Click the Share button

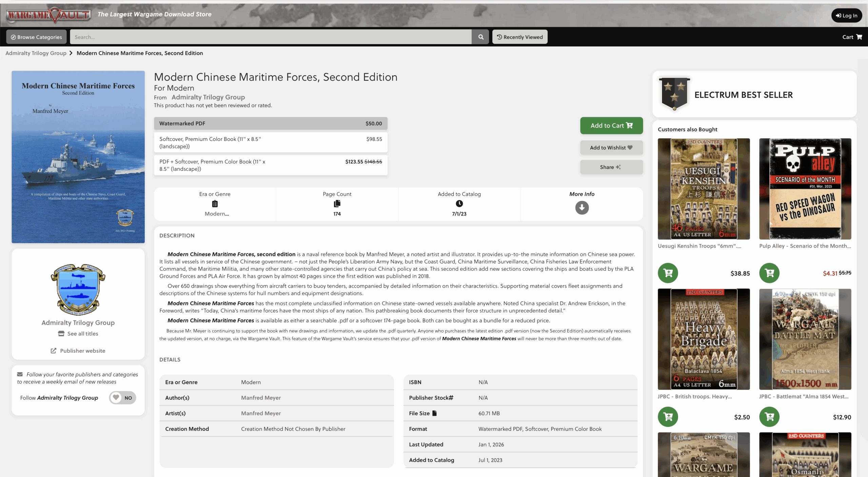611,167
